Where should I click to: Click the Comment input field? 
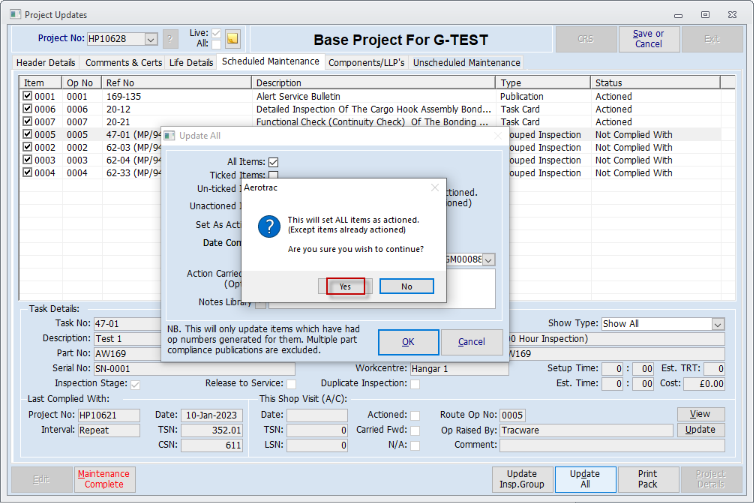[612, 445]
